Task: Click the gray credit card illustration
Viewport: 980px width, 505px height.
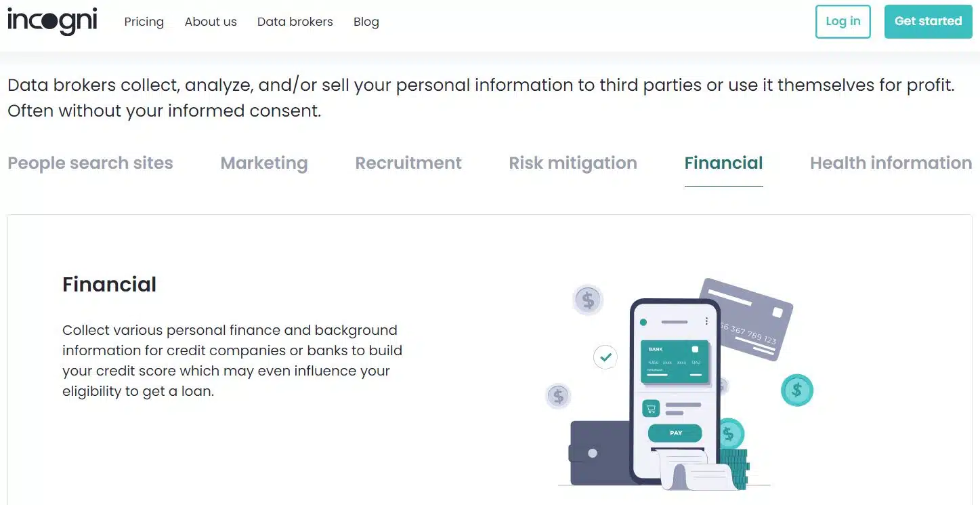Action: pos(750,315)
